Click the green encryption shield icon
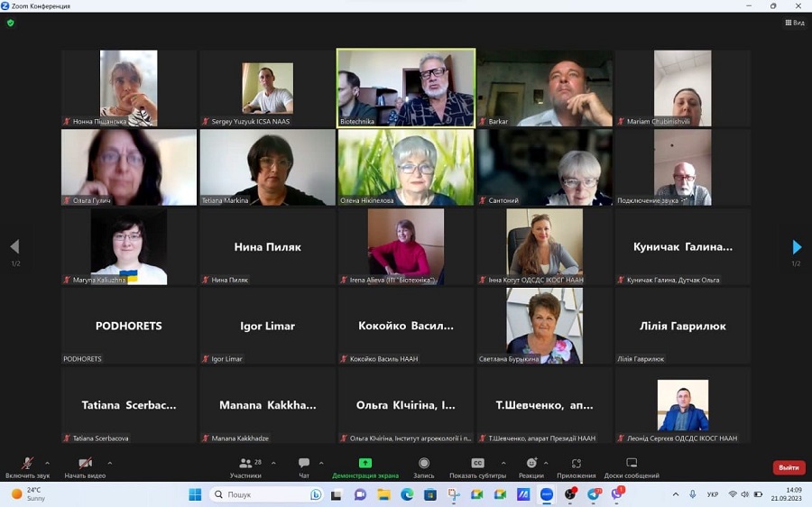The height and width of the screenshot is (507, 812). (11, 23)
